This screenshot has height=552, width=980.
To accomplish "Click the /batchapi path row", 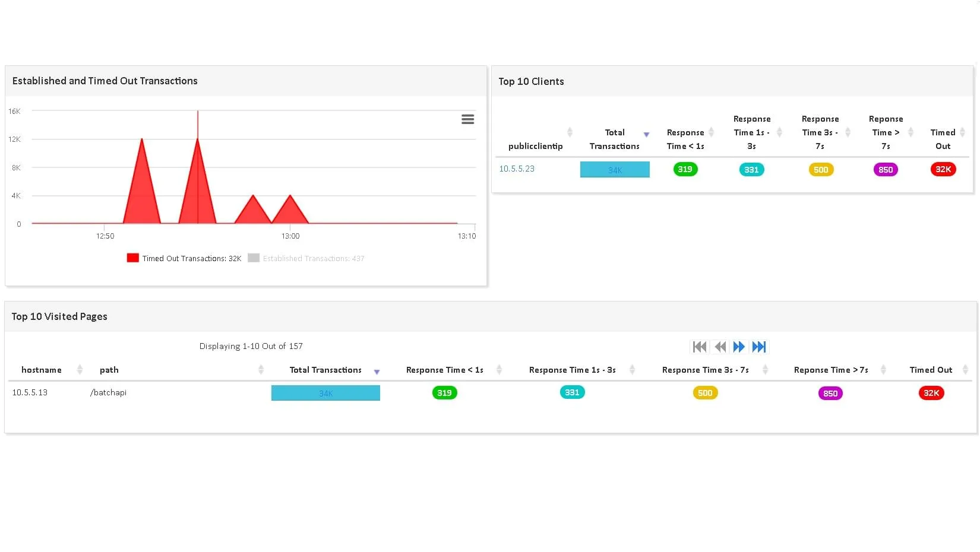I will [x=108, y=392].
